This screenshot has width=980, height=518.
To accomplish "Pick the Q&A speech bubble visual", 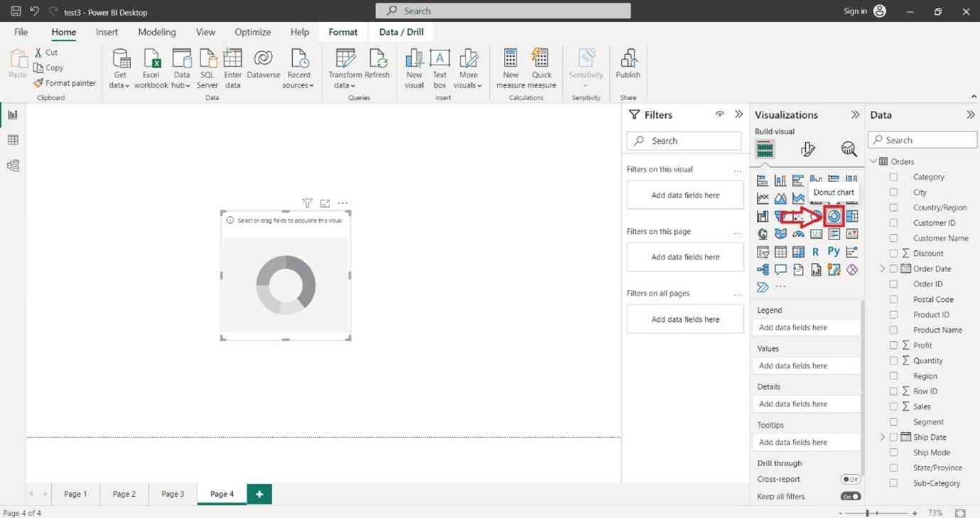I will (x=780, y=269).
